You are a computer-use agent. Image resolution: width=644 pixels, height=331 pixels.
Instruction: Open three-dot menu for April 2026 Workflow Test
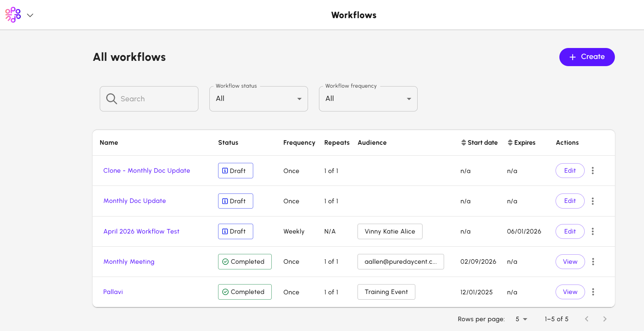pos(593,231)
